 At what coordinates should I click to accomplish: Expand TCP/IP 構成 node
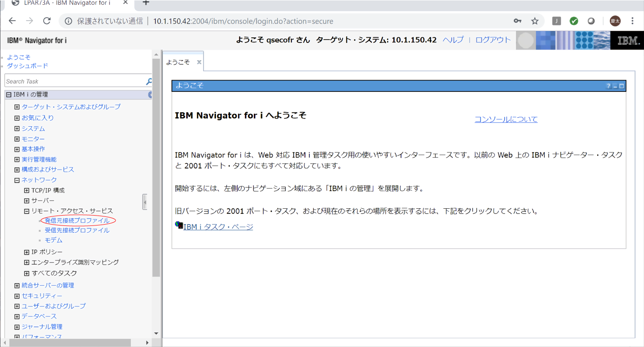tap(27, 190)
